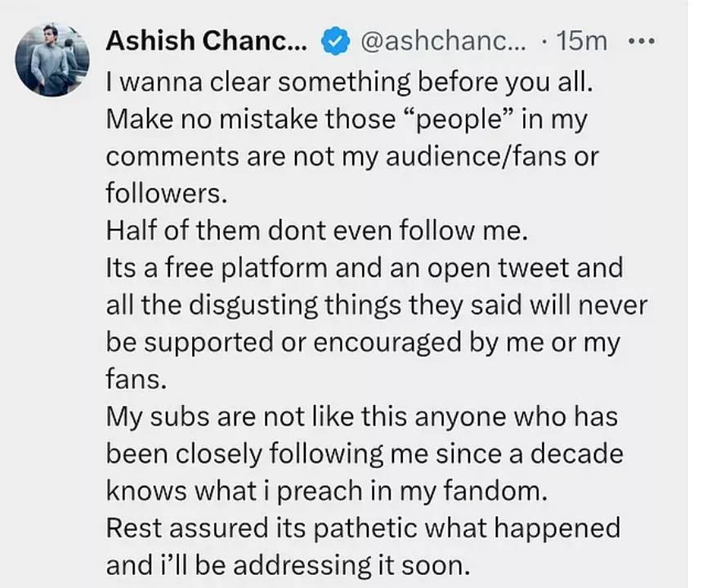Click the line "comments are not my audience/fans or"
This screenshot has height=588, width=707.
coord(352,156)
